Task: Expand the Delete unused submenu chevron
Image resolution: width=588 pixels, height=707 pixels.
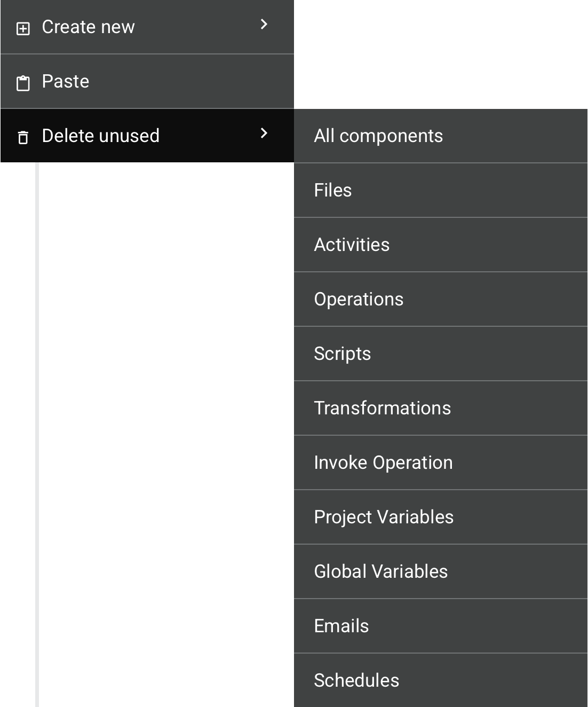Action: pos(264,133)
